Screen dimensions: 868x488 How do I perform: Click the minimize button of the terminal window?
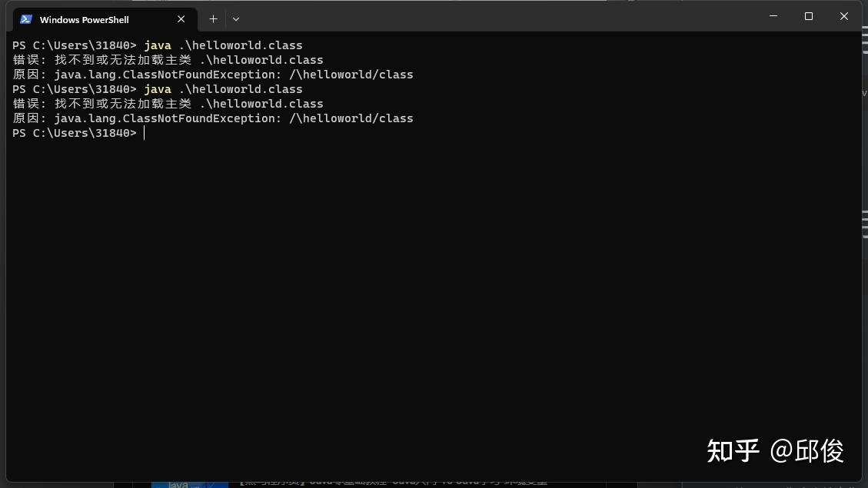(x=773, y=15)
